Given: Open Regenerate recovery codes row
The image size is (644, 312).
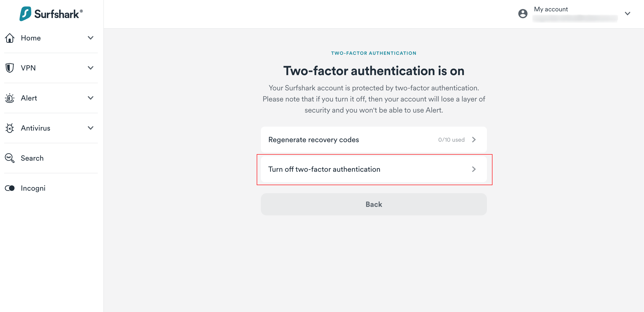Looking at the screenshot, I should click(313, 140).
